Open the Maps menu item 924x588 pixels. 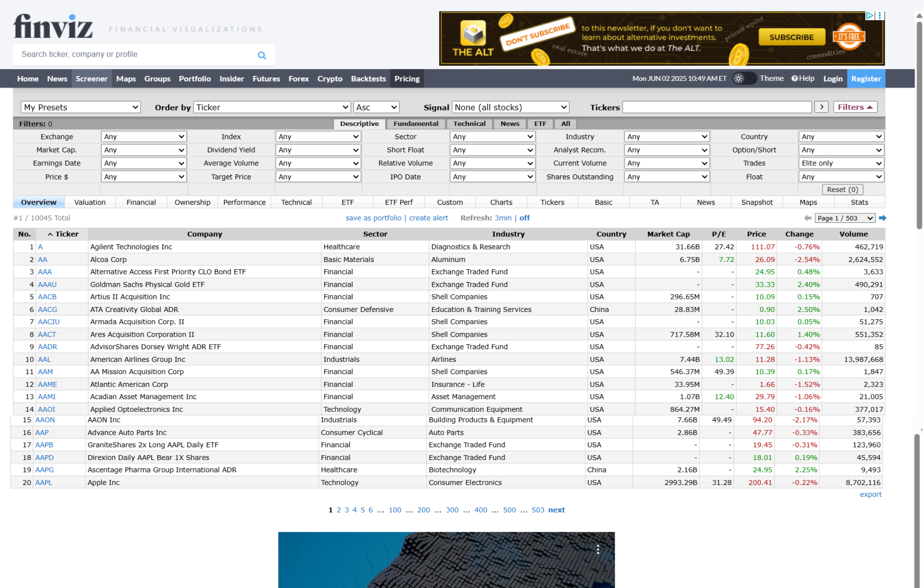(126, 78)
